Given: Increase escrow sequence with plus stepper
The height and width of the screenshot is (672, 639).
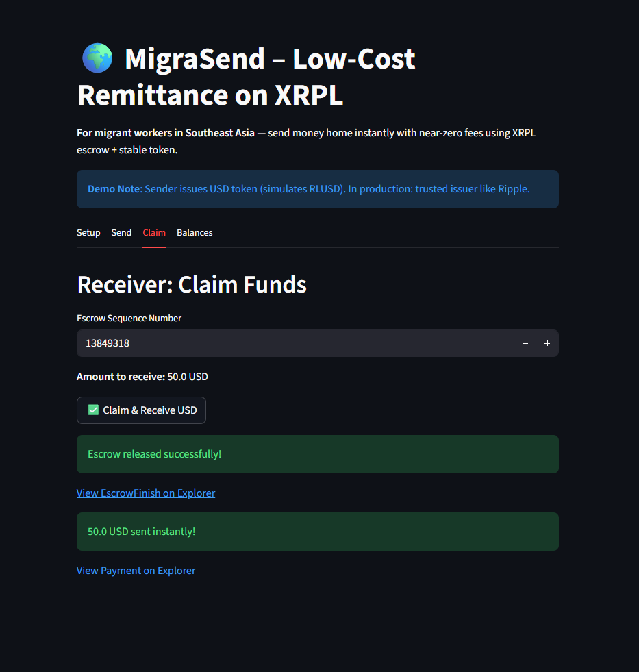Looking at the screenshot, I should 547,343.
